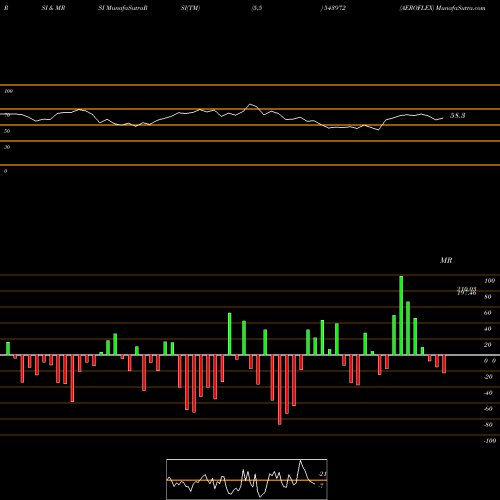The image size is (500, 500).
Task: Click the ')548972' number in header
Action: (x=333, y=8)
